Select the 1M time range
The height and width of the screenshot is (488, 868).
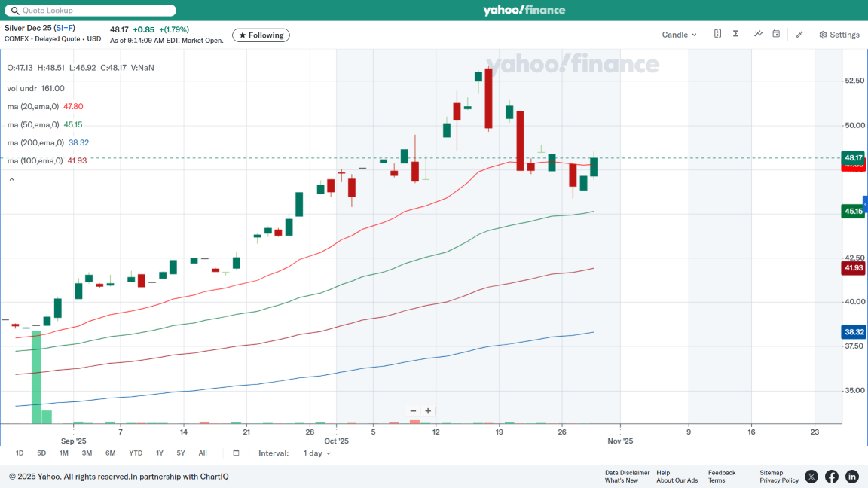(64, 453)
